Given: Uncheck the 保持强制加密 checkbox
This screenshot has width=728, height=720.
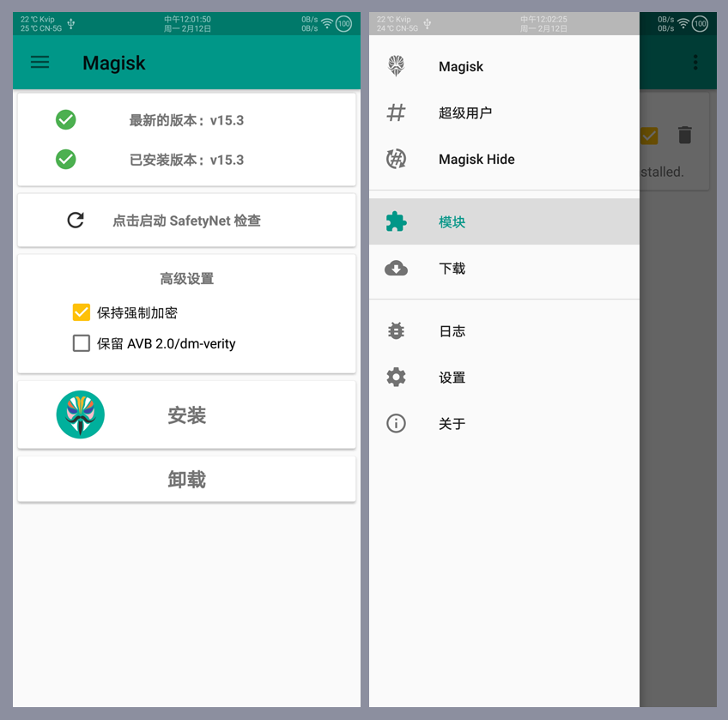Looking at the screenshot, I should (82, 312).
